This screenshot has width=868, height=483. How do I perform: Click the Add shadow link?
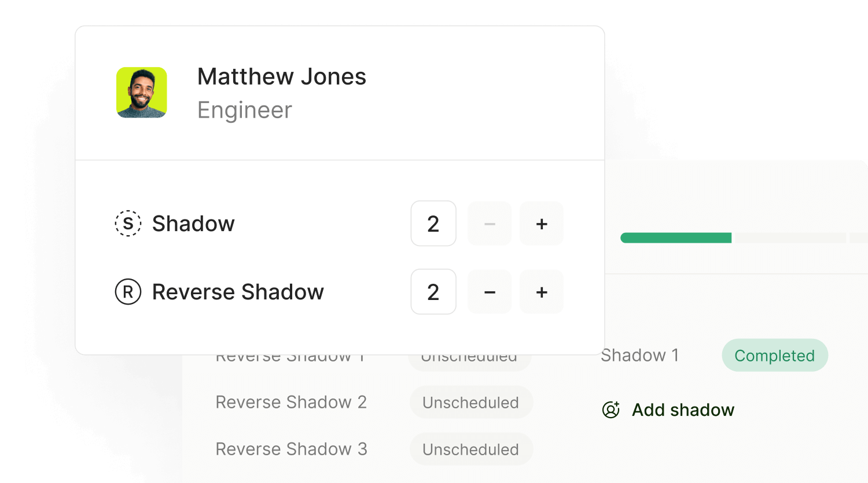click(x=683, y=410)
